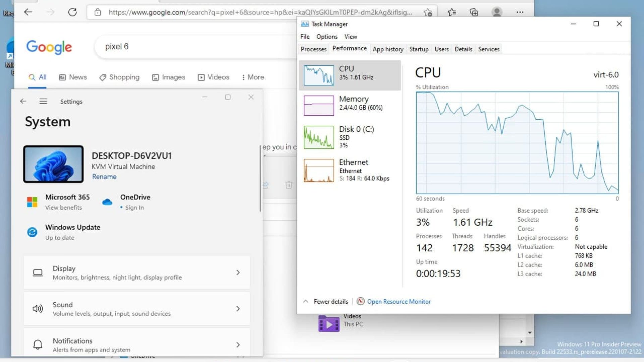The height and width of the screenshot is (362, 644).
Task: Click the Display monitor icon
Action: point(38,273)
